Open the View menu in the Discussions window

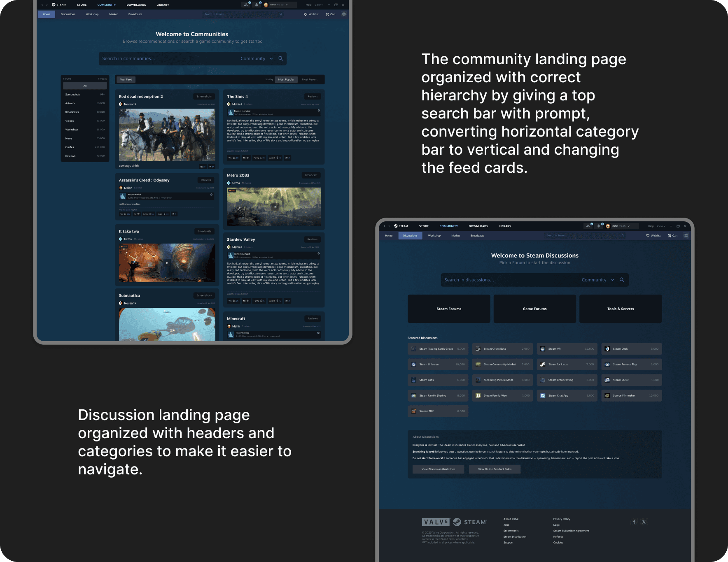tap(661, 226)
